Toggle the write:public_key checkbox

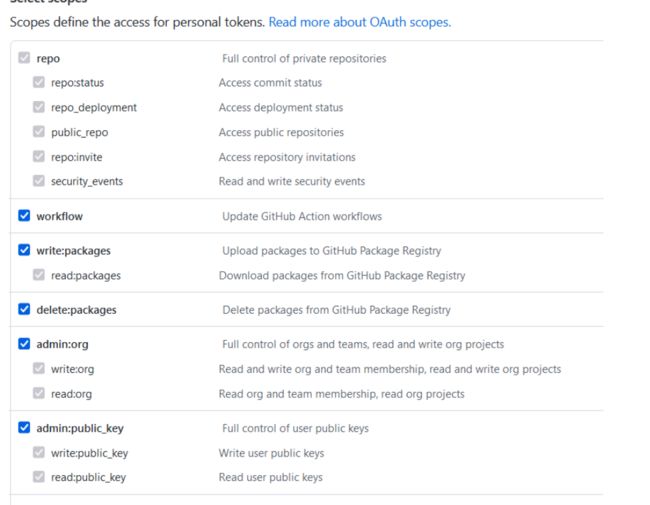pyautogui.click(x=39, y=452)
